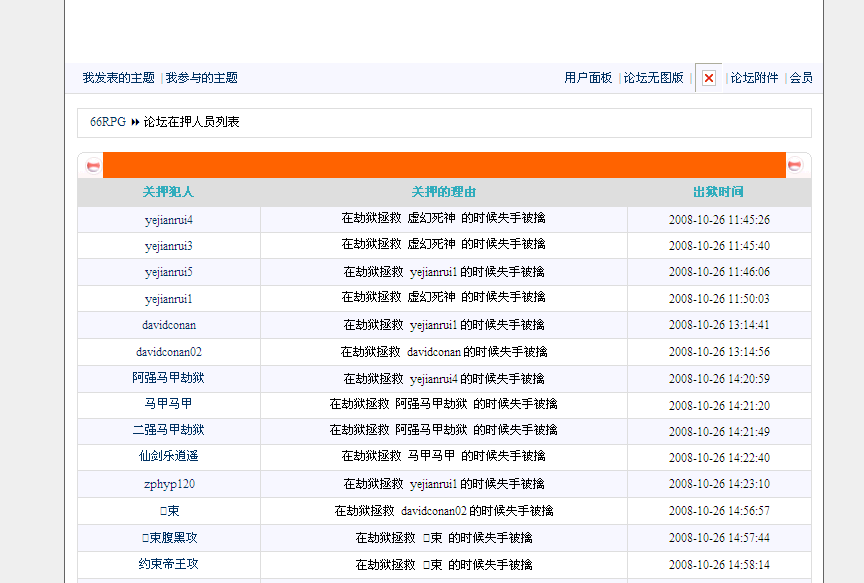Click the 关押犯人 column header

tap(168, 192)
